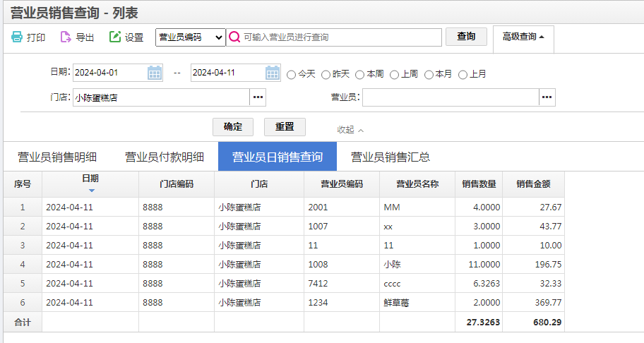The height and width of the screenshot is (343, 644).
Task: Click the 销售金额 column header
Action: 534,184
